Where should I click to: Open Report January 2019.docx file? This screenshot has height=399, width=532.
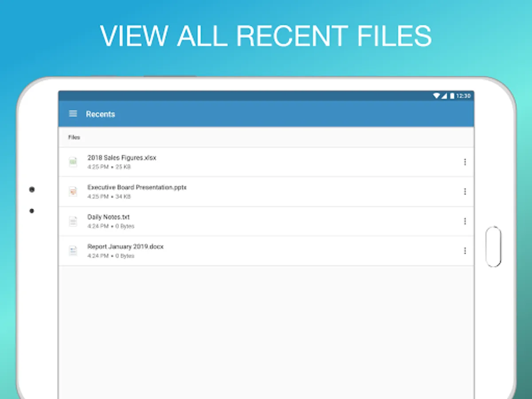(x=266, y=251)
